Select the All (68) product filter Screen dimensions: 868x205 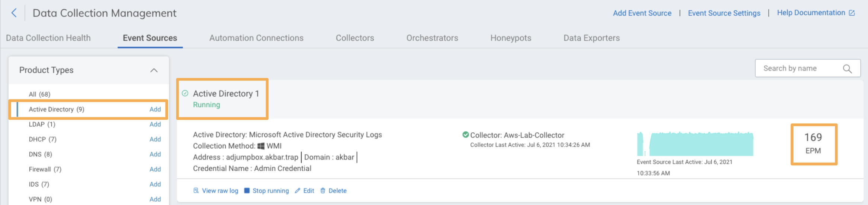point(39,94)
